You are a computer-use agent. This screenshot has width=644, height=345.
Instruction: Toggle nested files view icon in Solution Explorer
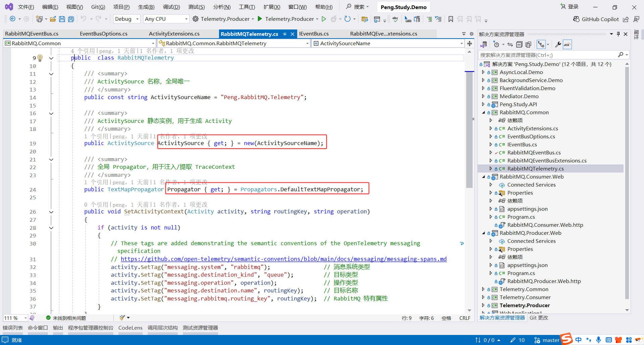[x=541, y=44]
